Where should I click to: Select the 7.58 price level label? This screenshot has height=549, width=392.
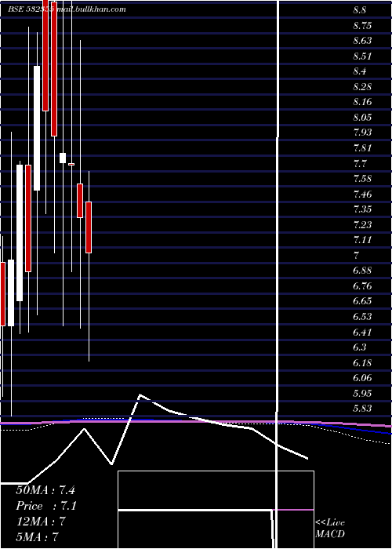click(x=362, y=179)
